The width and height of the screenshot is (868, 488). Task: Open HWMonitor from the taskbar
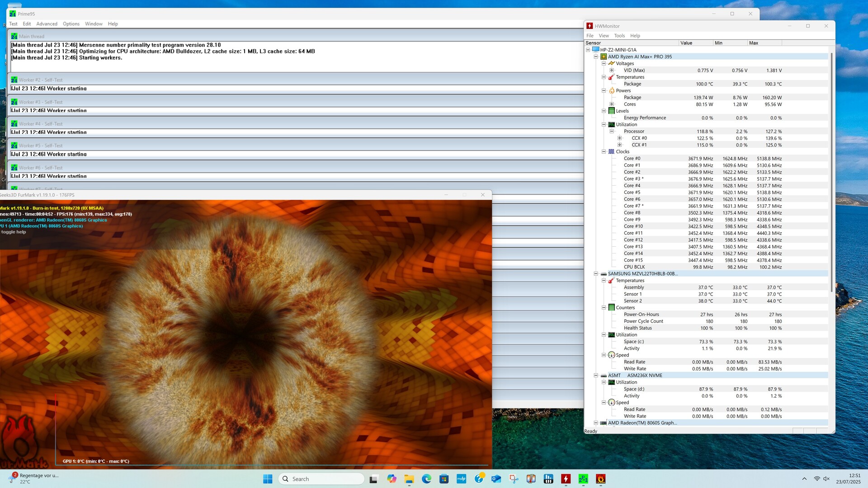[x=566, y=479]
